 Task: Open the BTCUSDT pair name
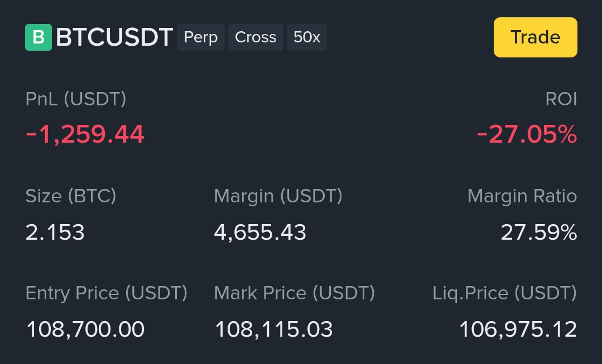point(114,37)
